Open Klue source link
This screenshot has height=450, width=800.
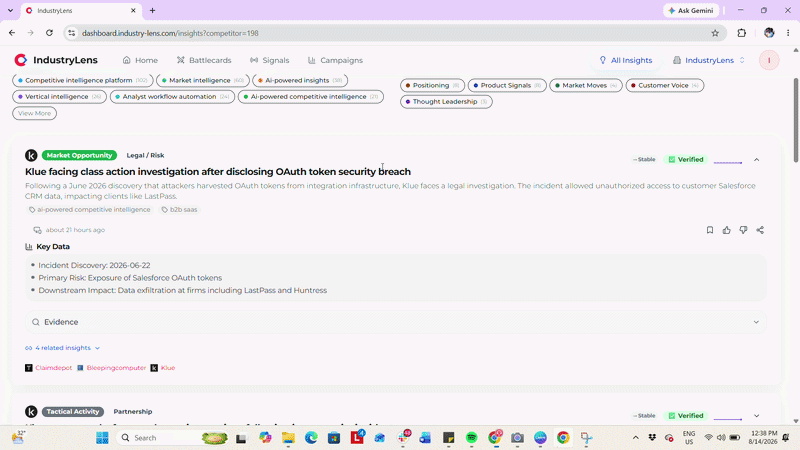[x=163, y=368]
